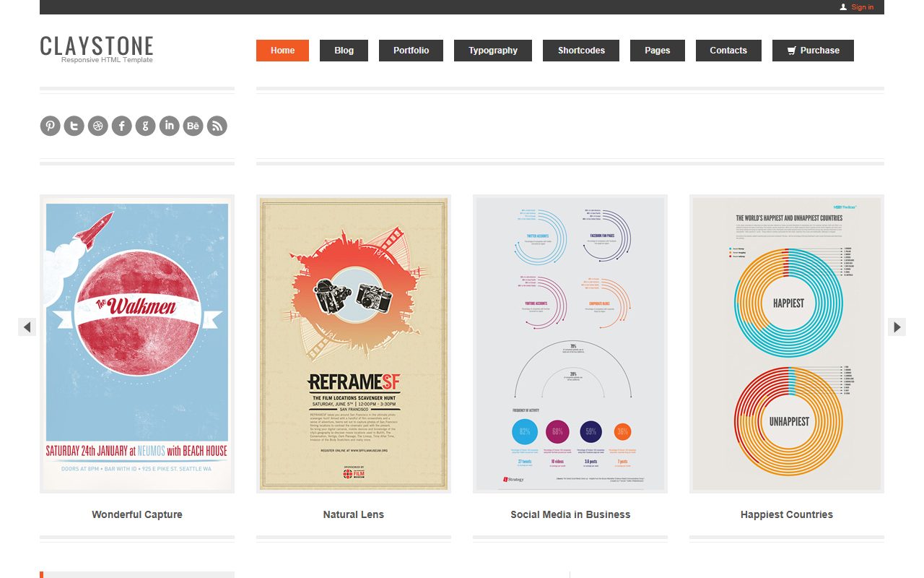Open the Wonderful Capture title link
The width and height of the screenshot is (924, 578).
pyautogui.click(x=137, y=514)
